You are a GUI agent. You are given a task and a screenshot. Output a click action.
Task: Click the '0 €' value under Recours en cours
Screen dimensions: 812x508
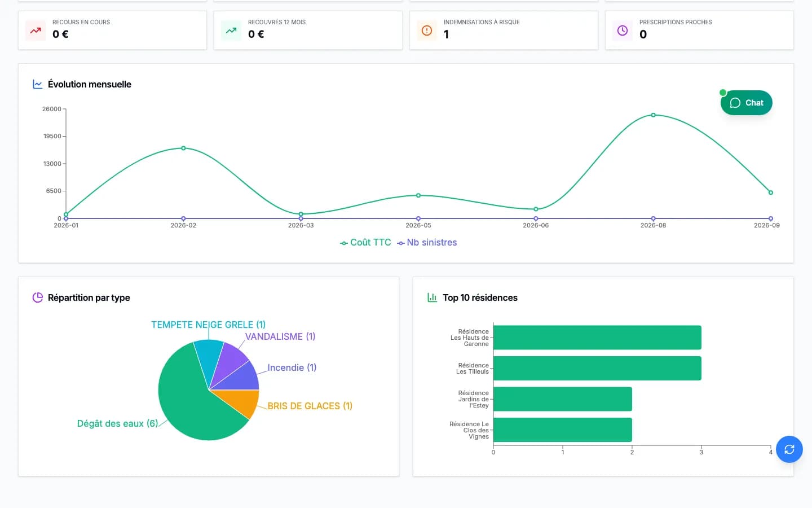click(x=60, y=34)
